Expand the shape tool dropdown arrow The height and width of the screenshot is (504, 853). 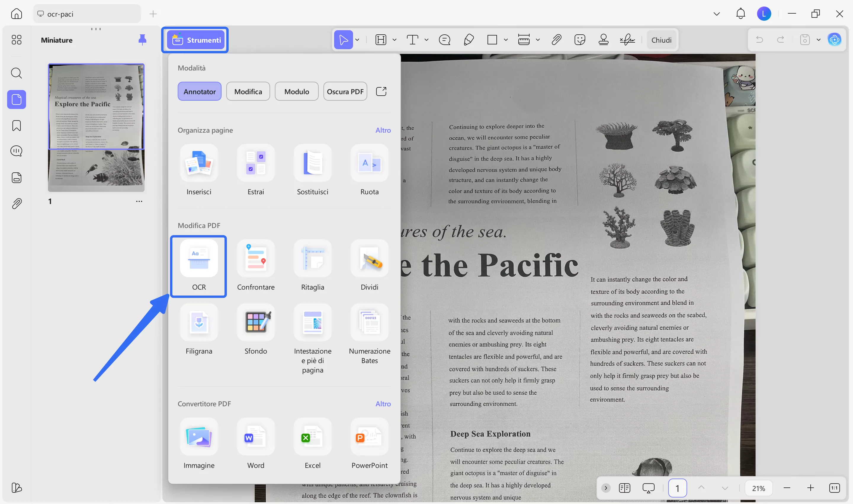point(506,40)
